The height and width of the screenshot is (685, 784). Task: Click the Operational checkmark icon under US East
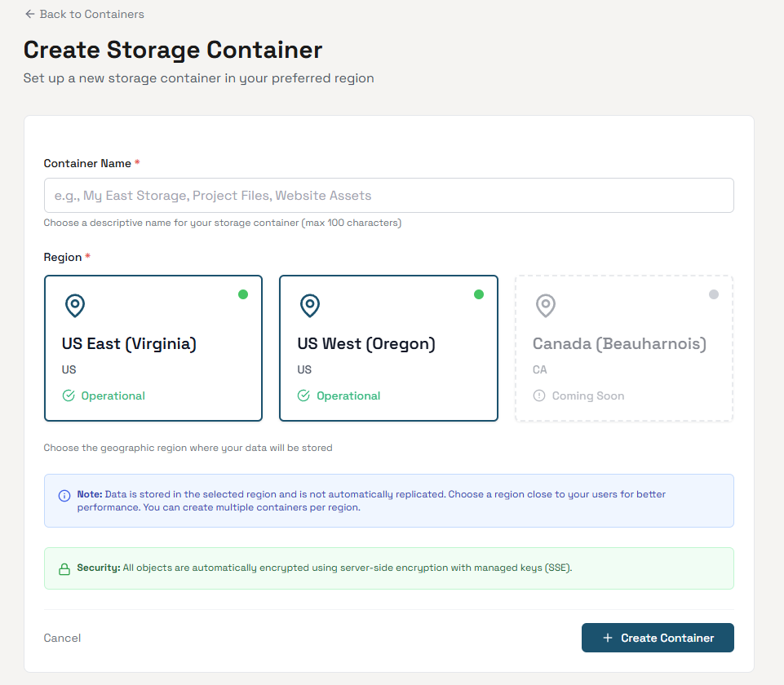pyautogui.click(x=68, y=396)
